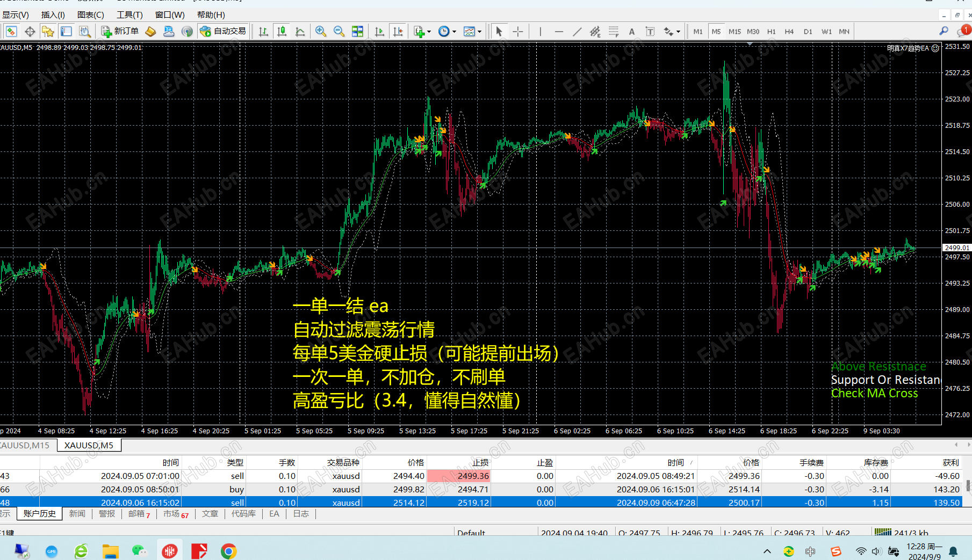972x560 pixels.
Task: Select the H4 timeframe button
Action: pos(789,32)
